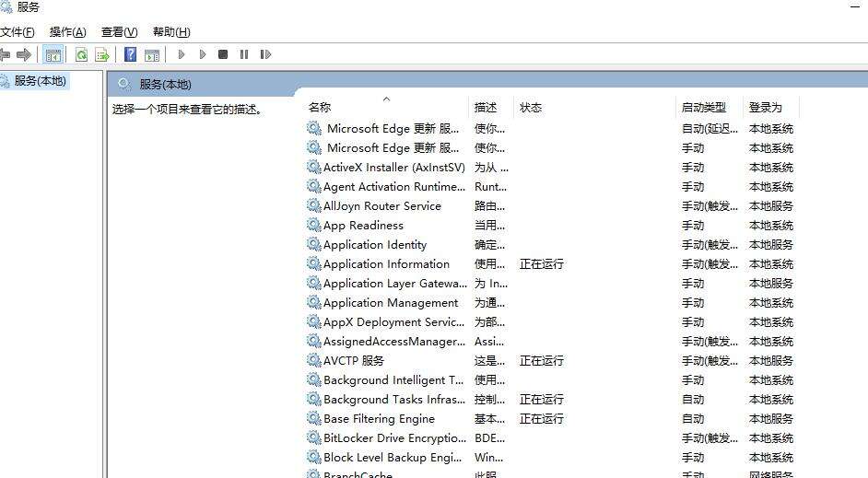868x478 pixels.
Task: Click 本地服务 login in AllJoyn Router row
Action: coord(770,205)
